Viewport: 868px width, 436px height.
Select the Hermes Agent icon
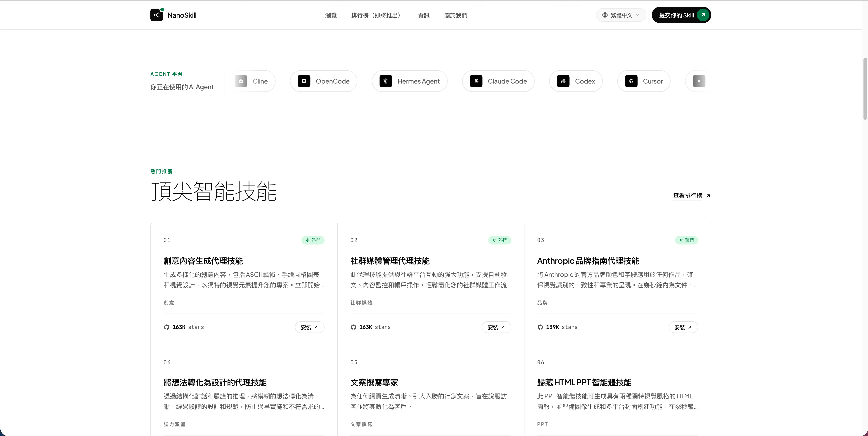pos(386,81)
